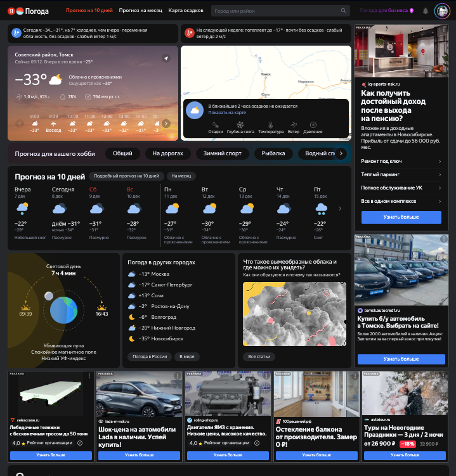
Task: Expand 10-day forecast with right chevron
Action: click(339, 208)
